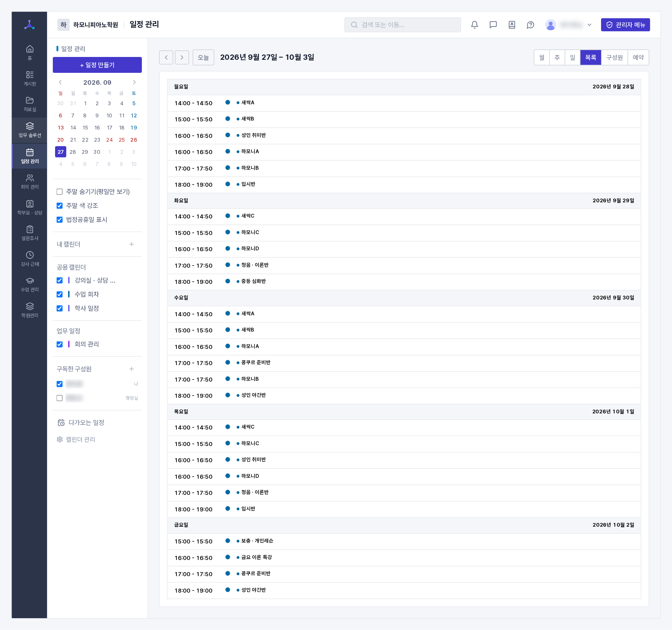
Task: Click the notification bell icon
Action: [474, 25]
